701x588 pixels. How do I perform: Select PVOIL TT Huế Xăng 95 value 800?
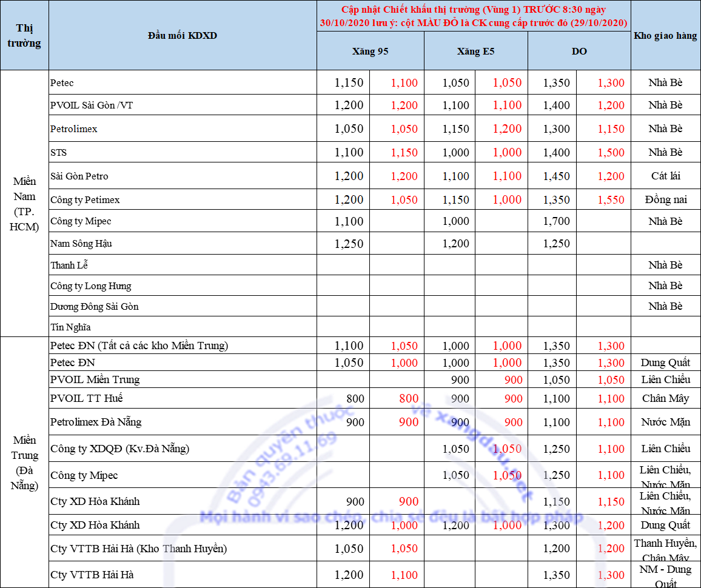(343, 398)
